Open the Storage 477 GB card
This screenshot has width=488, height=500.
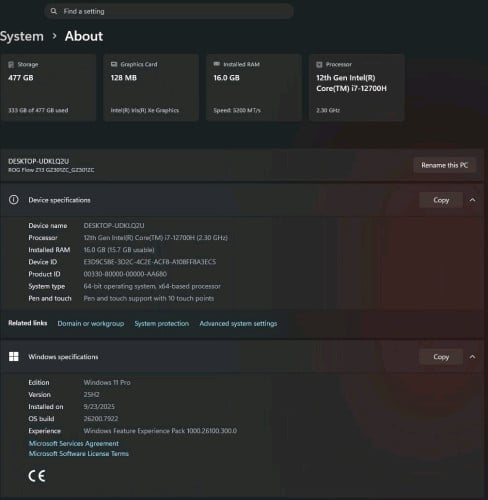48,87
